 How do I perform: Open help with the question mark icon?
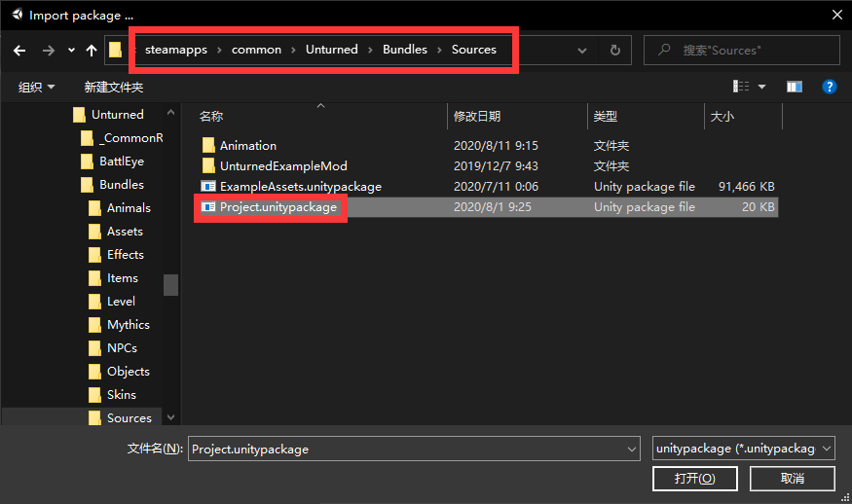tap(830, 87)
